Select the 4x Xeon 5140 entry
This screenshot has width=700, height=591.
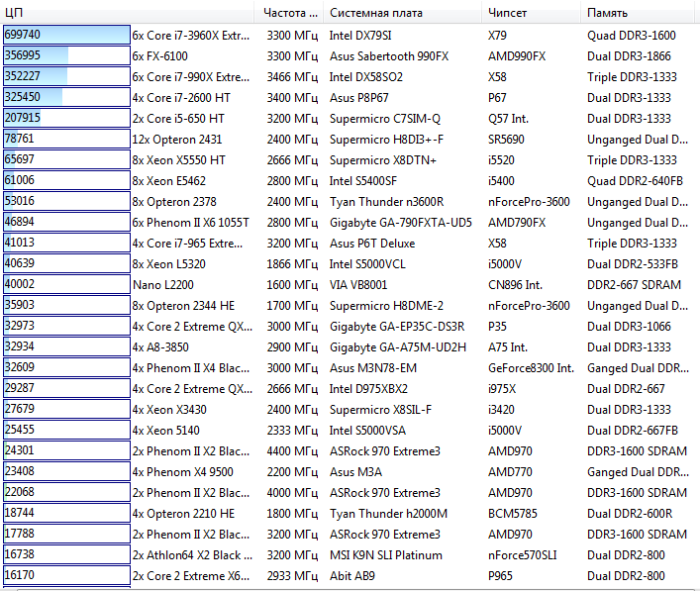tap(165, 431)
